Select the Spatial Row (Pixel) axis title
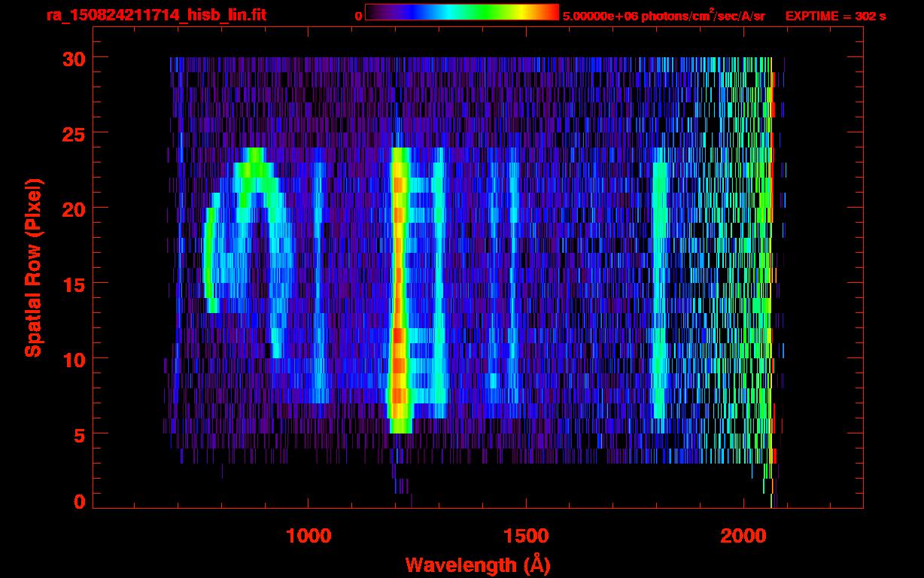 point(34,267)
